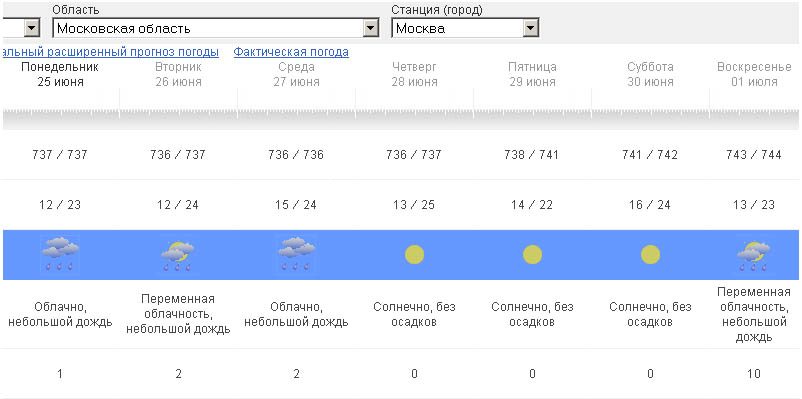Open the partially visible leftmost dropdown arrow
The height and width of the screenshot is (399, 802).
32,28
